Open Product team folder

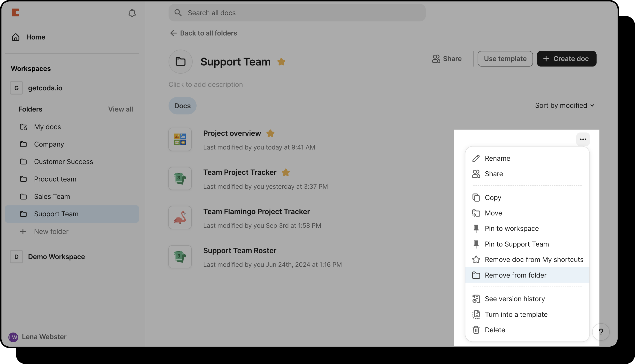click(72, 179)
